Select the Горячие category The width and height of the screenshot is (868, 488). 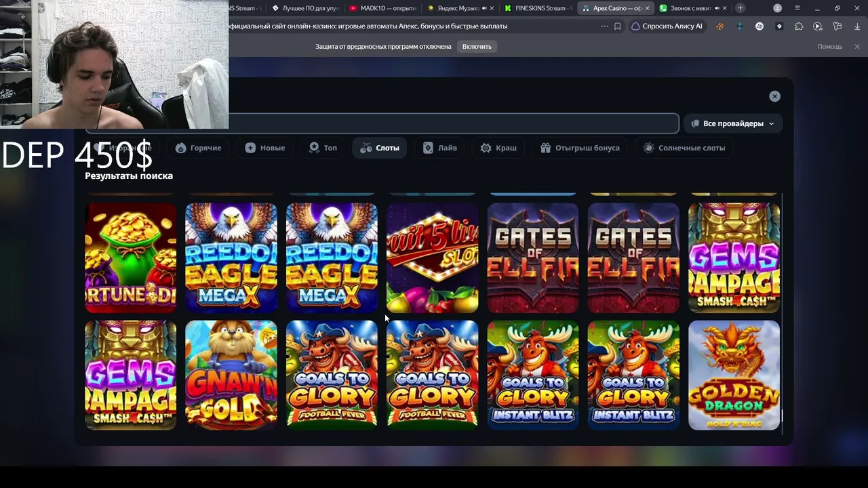pyautogui.click(x=198, y=148)
